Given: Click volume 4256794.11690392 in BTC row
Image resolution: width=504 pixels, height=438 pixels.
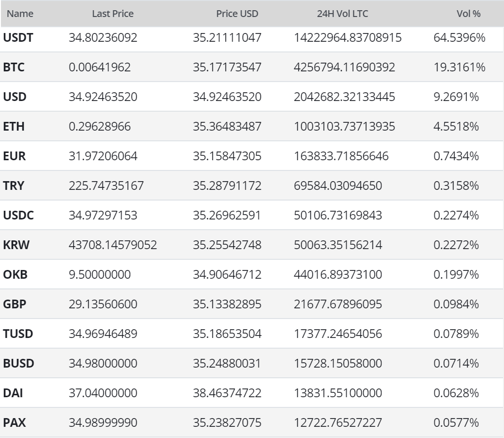Looking at the screenshot, I should (x=344, y=67).
